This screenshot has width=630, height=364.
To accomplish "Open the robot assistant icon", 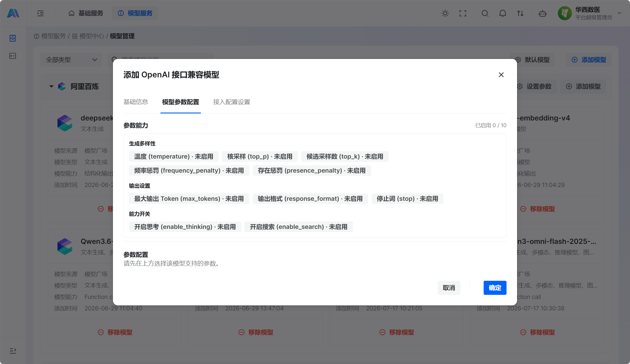I will 543,13.
